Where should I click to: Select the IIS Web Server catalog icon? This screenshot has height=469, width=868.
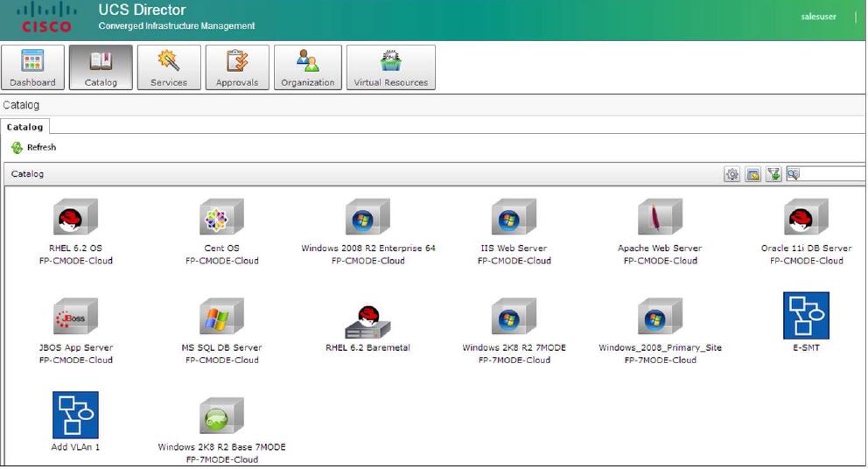pos(514,217)
